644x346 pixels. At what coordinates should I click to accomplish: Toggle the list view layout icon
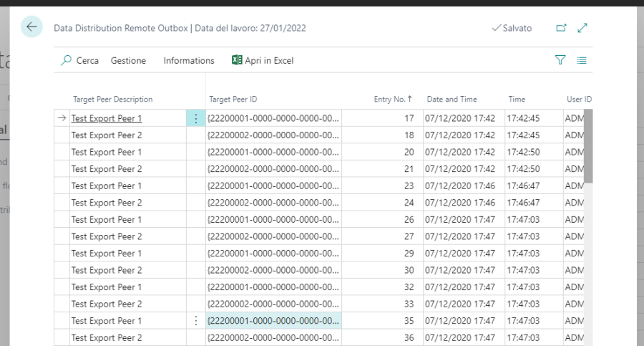tap(582, 61)
